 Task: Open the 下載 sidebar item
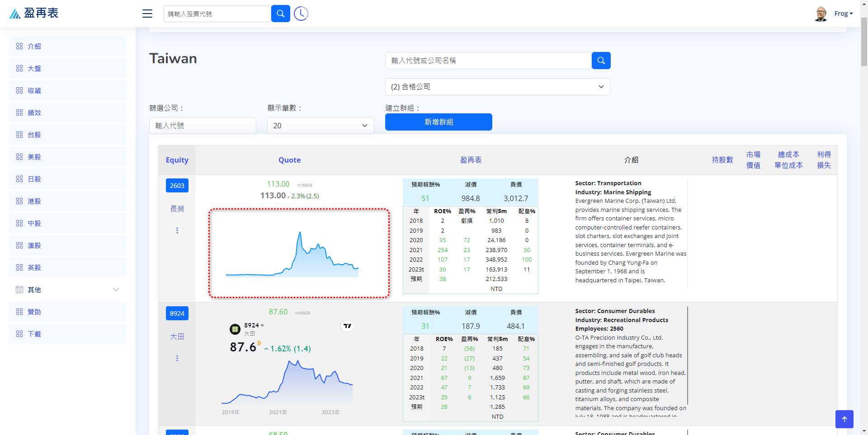click(x=68, y=334)
